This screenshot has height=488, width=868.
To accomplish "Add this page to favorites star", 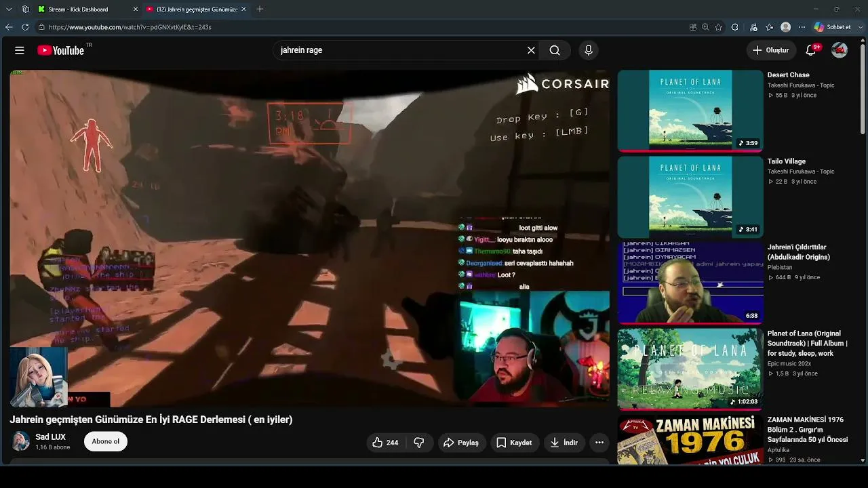I will click(718, 27).
